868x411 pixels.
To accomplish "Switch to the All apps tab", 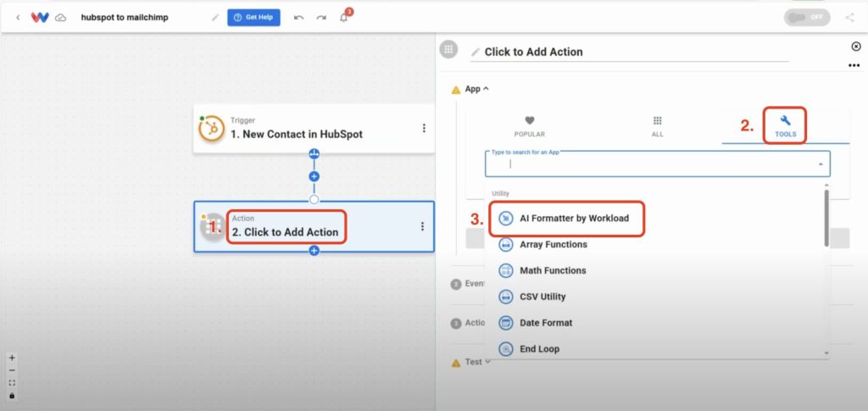I will 657,126.
